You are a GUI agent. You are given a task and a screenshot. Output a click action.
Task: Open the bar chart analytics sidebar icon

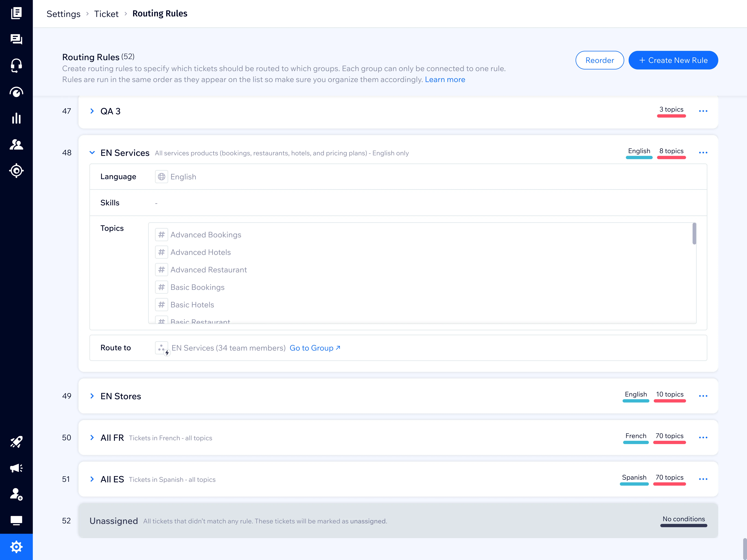tap(16, 118)
